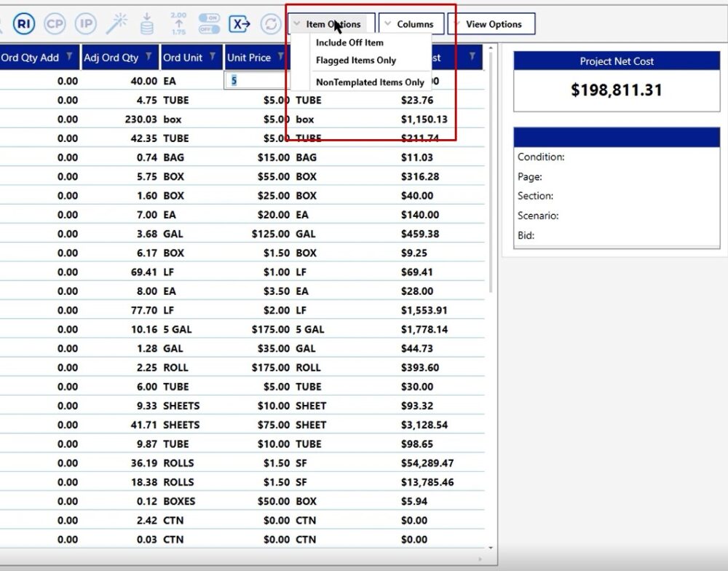
Task: Click the 2.00 to 1.75 rounding icon
Action: click(x=178, y=24)
